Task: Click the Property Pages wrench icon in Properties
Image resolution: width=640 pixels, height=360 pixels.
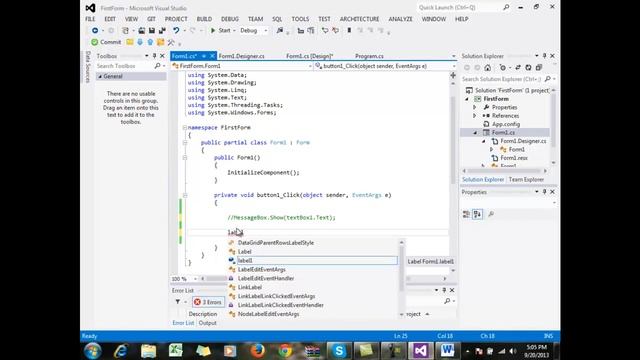Action: coord(491,214)
